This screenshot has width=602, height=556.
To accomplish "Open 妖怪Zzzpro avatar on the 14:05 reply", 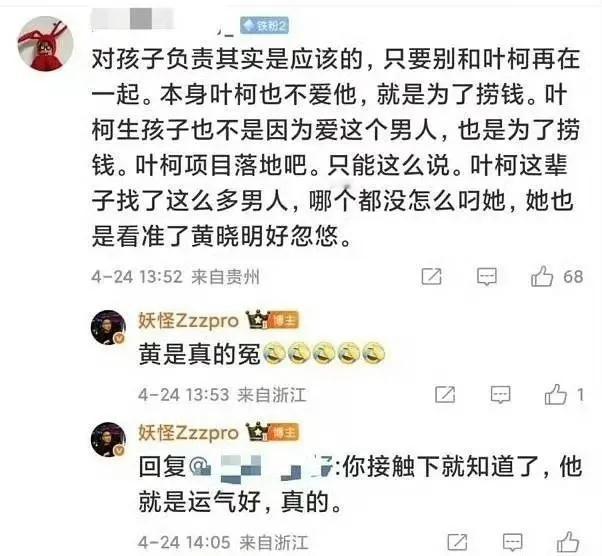I will coord(108,440).
